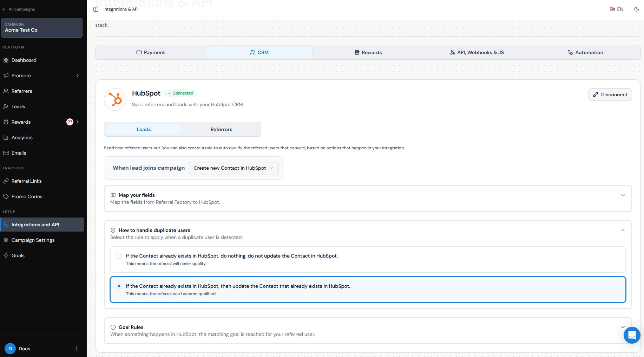
Task: Toggle the sidebar panel icon
Action: coord(96,9)
